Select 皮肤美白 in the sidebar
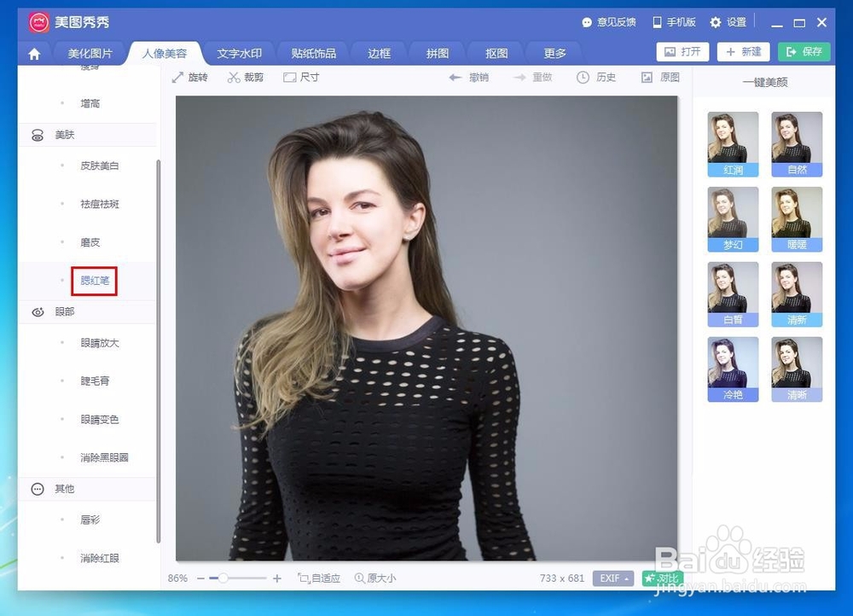 pyautogui.click(x=99, y=166)
